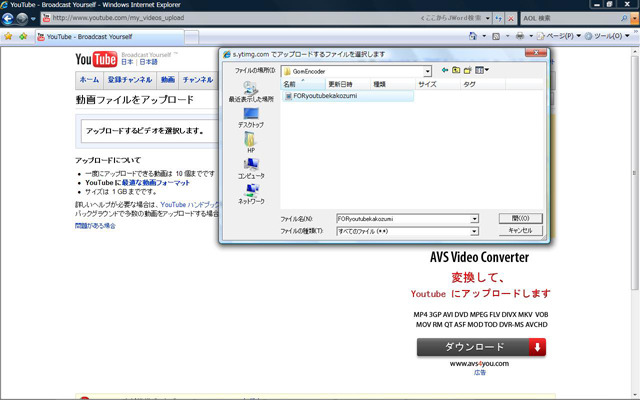This screenshot has height=400, width=640.
Task: Sort by サイズ column header
Action: click(x=438, y=84)
